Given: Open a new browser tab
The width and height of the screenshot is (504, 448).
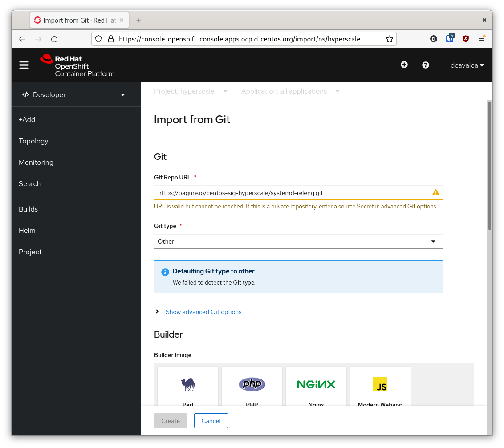Looking at the screenshot, I should click(x=138, y=20).
